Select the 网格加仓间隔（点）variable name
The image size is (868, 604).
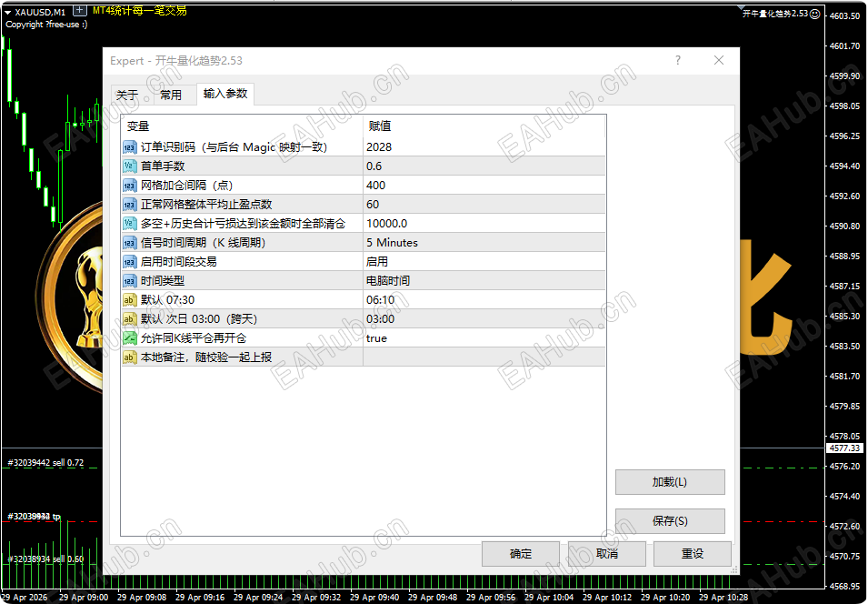point(186,186)
